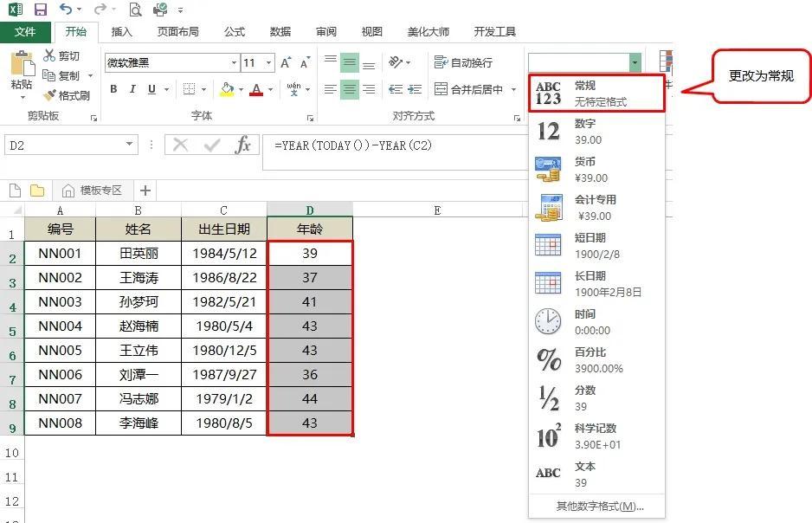Toggle Underline formatting
Viewport: 812px width, 523px height.
[x=151, y=89]
